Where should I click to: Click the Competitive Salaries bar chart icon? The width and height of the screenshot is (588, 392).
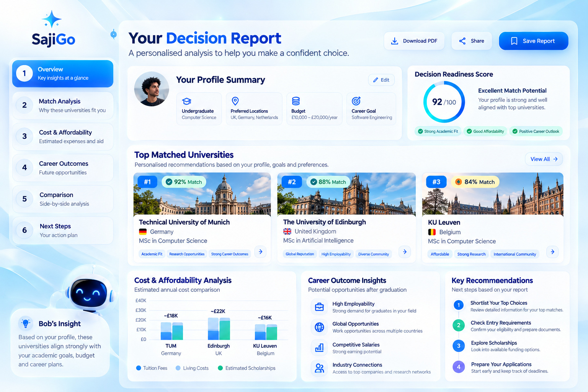[x=319, y=348]
